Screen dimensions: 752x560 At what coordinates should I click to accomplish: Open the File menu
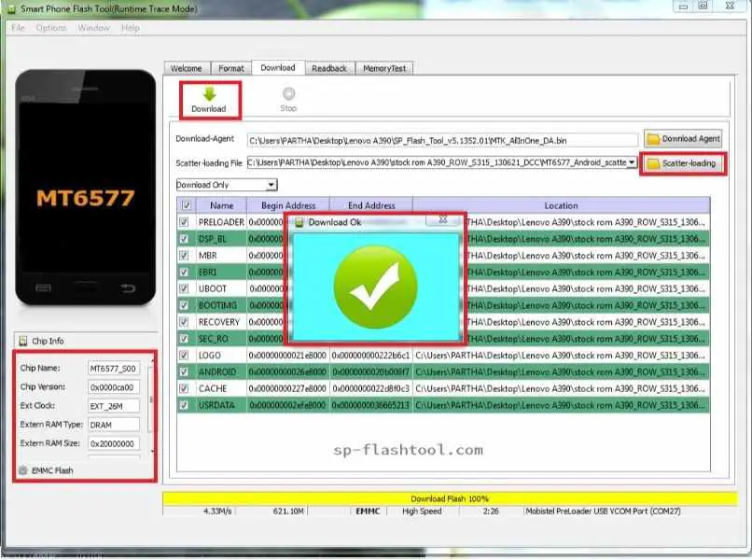click(18, 28)
